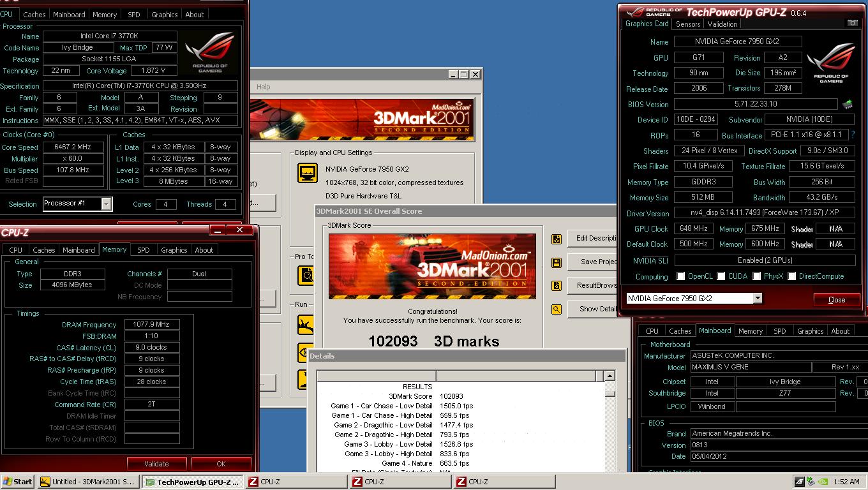Select CPU tab in CPU-Z Memory window

tap(16, 250)
